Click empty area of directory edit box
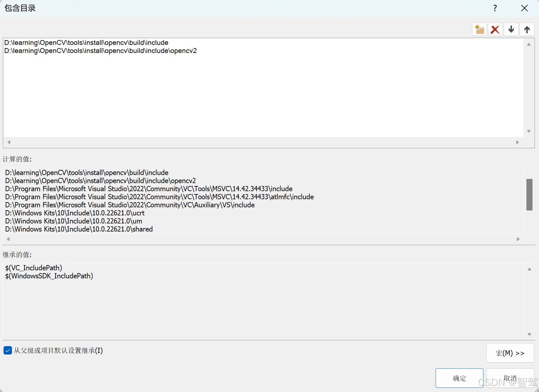The width and height of the screenshot is (539, 392). click(263, 96)
